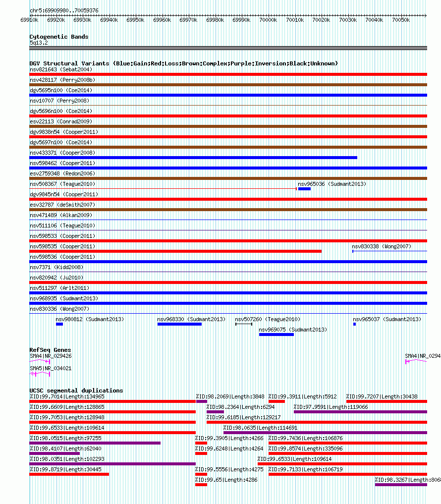The height and width of the screenshot is (504, 441).
Task: Click esv22113 (Conrad2009) label
Action: tap(61, 121)
